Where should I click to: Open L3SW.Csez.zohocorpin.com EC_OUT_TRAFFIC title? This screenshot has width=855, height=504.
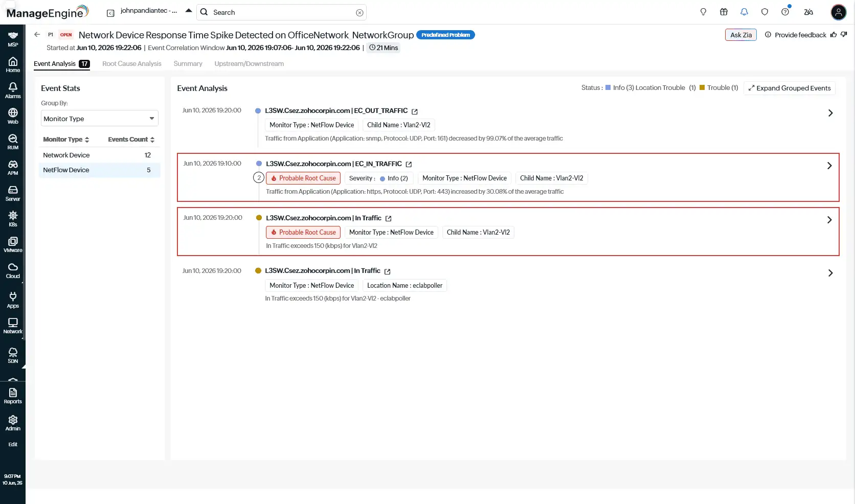[x=336, y=111]
